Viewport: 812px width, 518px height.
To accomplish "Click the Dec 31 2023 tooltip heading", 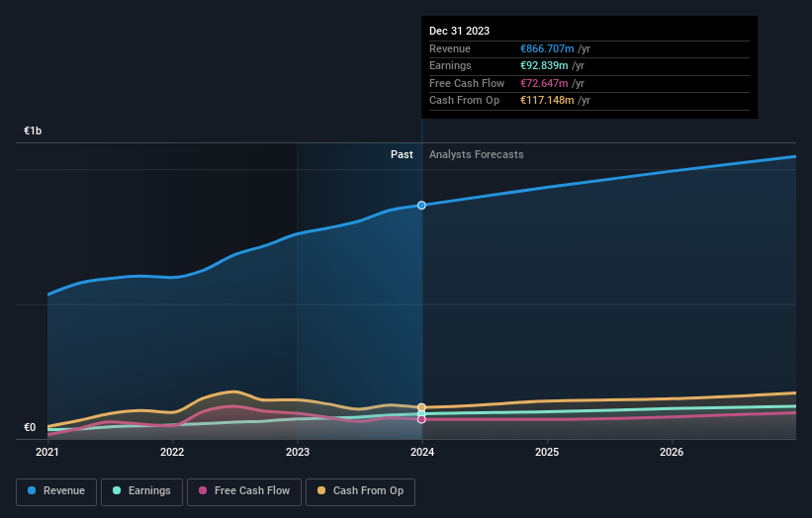I will 459,31.
